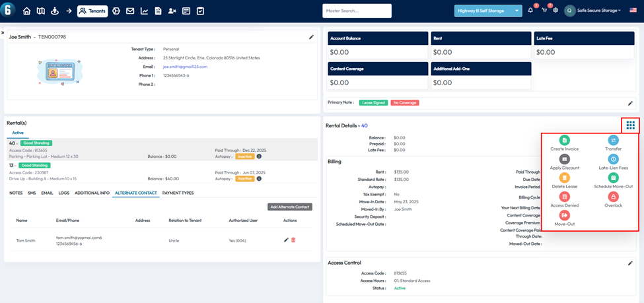This screenshot has width=644, height=303.
Task: Click the Overlock lock icon
Action: (613, 197)
